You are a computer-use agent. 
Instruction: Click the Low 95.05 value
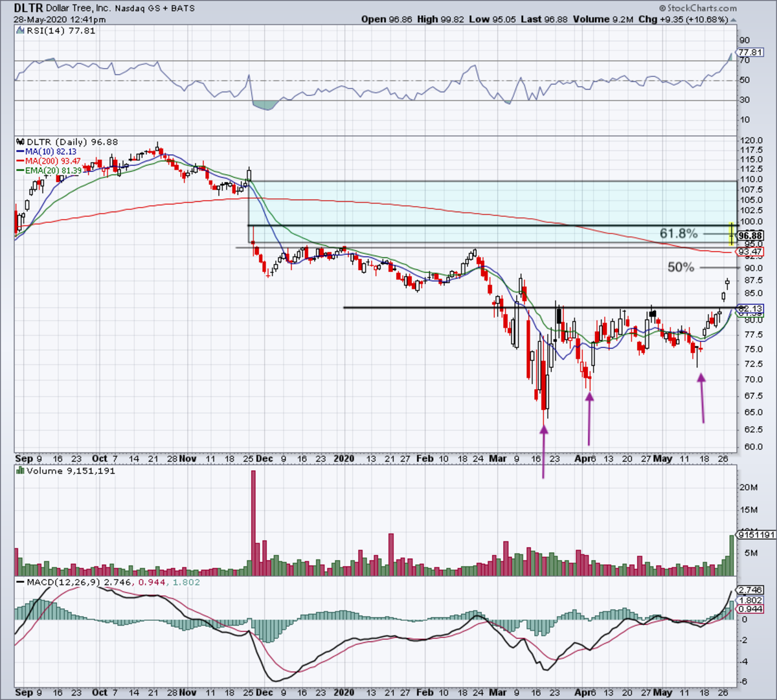click(x=493, y=19)
